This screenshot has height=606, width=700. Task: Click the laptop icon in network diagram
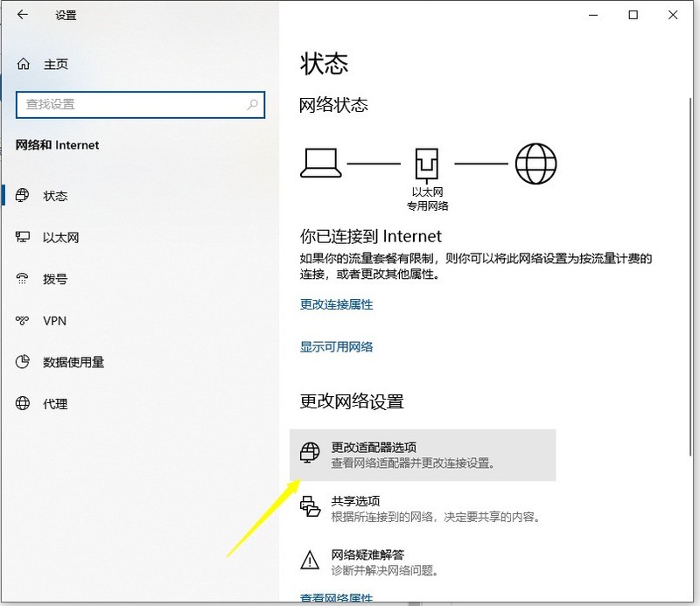pos(322,163)
